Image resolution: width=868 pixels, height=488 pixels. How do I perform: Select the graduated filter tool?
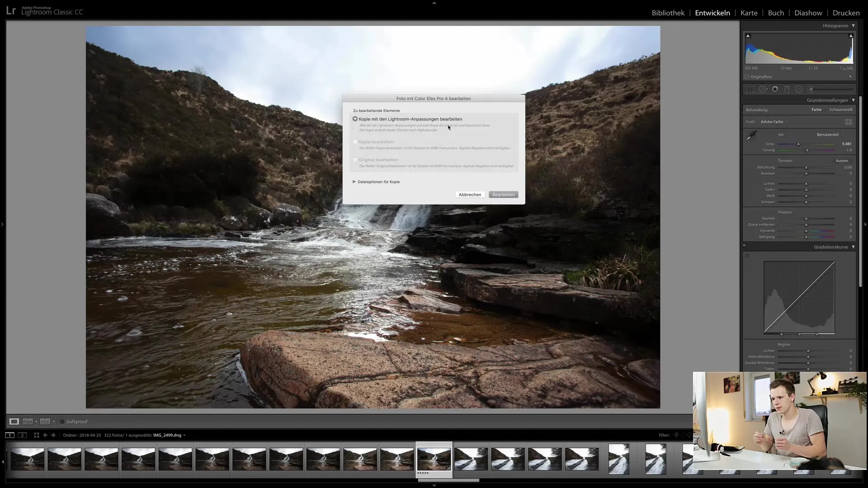(x=787, y=89)
